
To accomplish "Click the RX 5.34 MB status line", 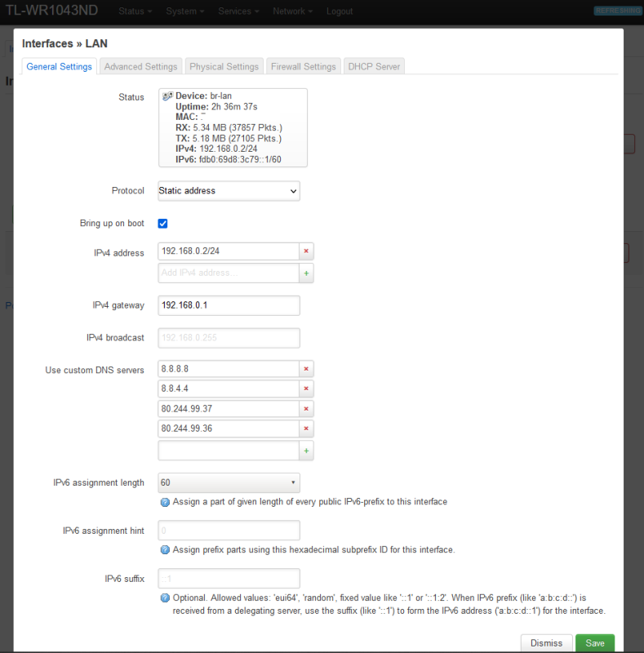I will pyautogui.click(x=229, y=128).
